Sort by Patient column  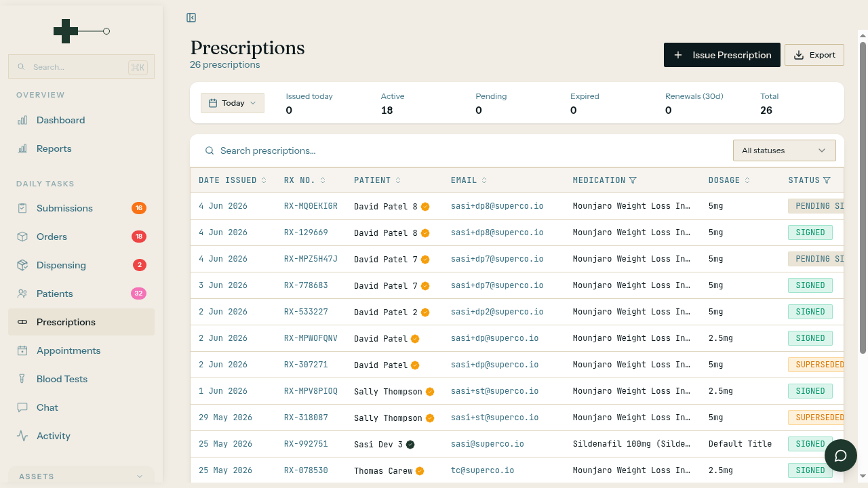(377, 180)
